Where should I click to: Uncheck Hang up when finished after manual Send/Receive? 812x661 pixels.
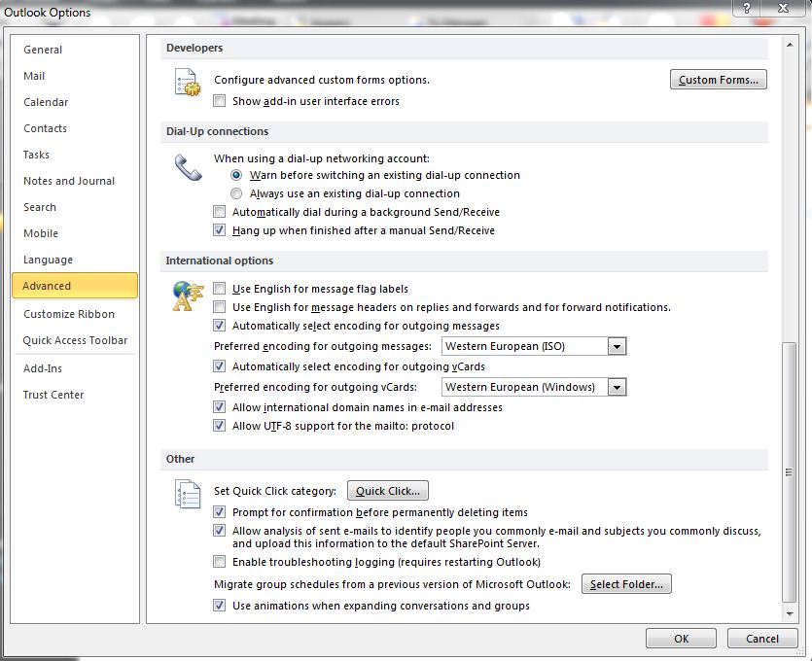(x=220, y=230)
